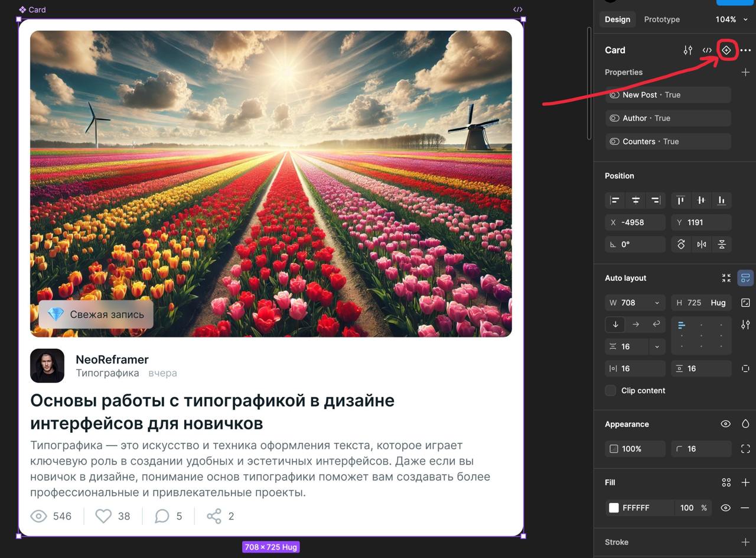The image size is (756, 558).
Task: Rotate the card 90 degrees
Action: click(680, 244)
